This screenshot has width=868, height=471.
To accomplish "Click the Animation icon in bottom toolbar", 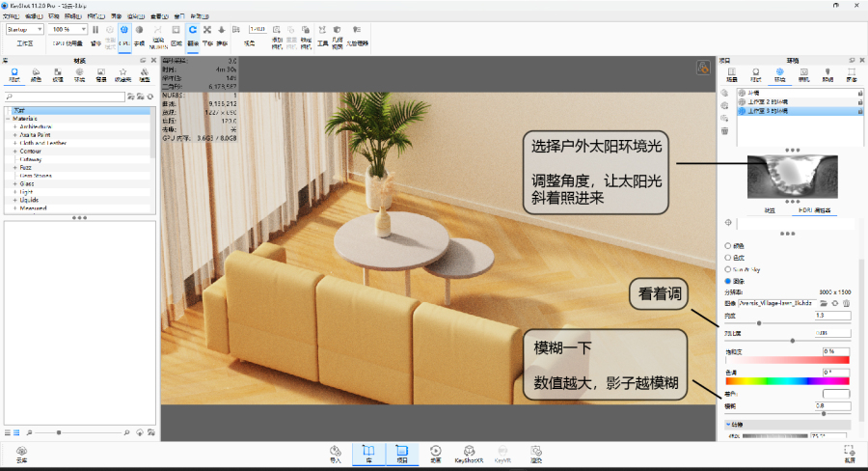I will (436, 452).
